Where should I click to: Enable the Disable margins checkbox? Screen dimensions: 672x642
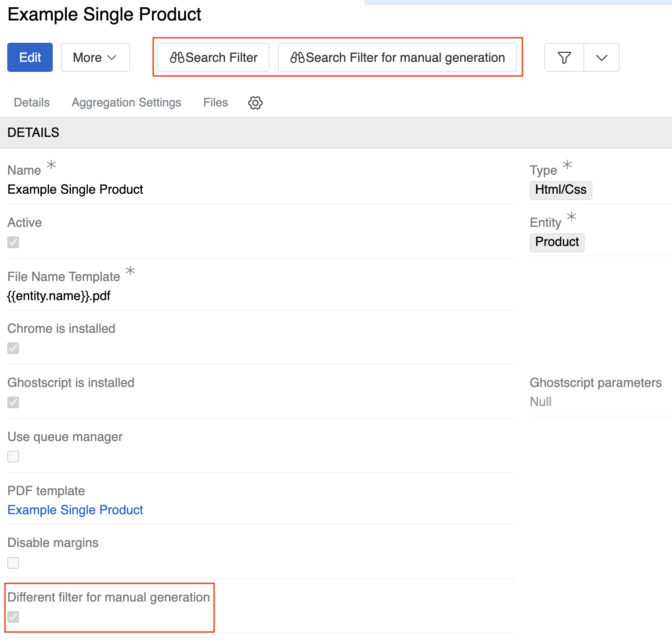(x=14, y=563)
